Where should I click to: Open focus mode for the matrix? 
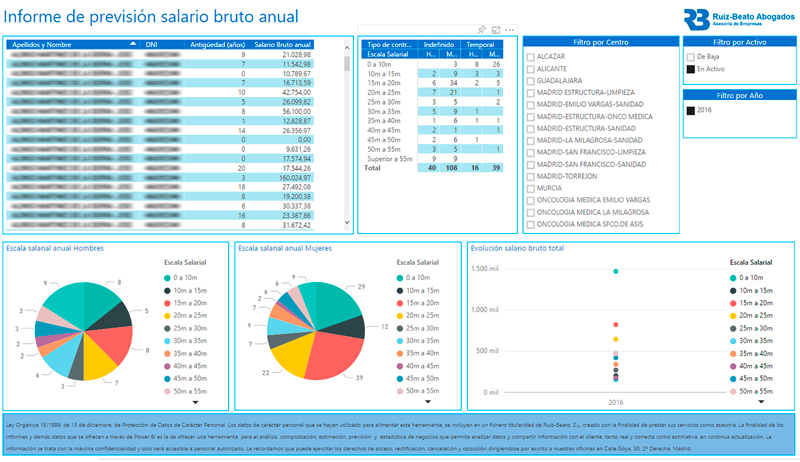[x=496, y=31]
